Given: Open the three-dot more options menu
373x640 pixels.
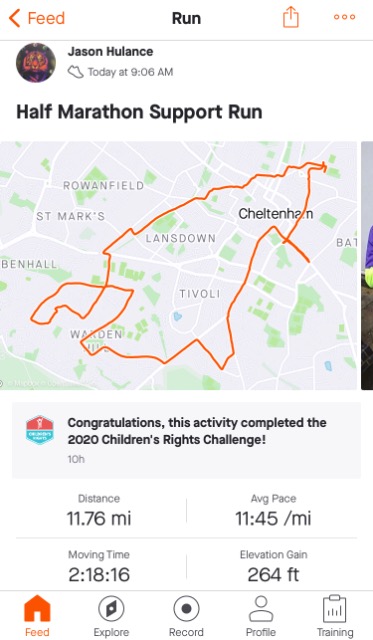Looking at the screenshot, I should click(344, 17).
